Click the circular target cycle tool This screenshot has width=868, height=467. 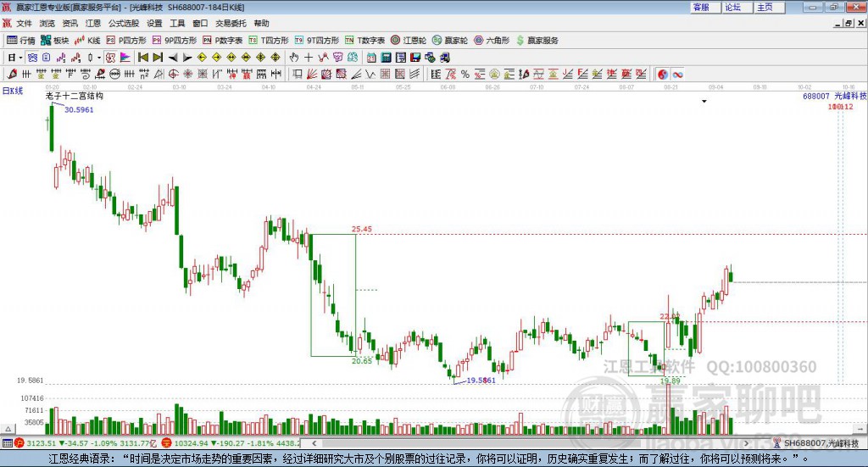pyautogui.click(x=173, y=74)
